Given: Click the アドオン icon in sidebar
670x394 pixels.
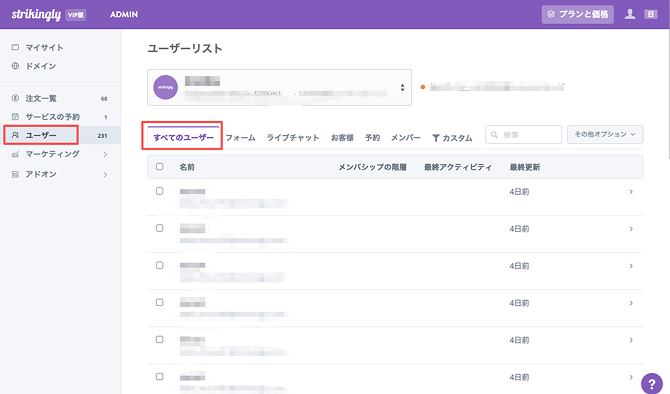Looking at the screenshot, I should tap(15, 174).
